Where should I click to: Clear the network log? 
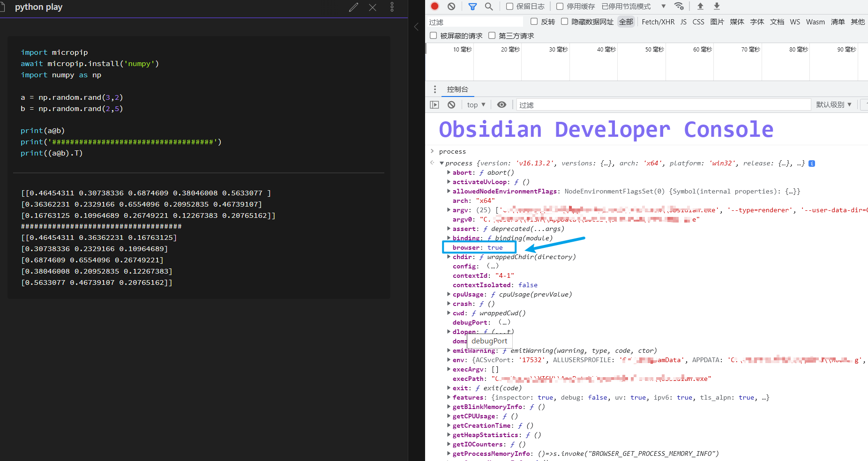coord(451,6)
